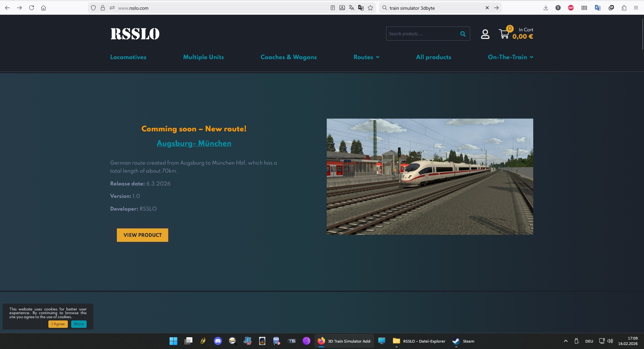Open the Augsburg- München route link

point(194,143)
